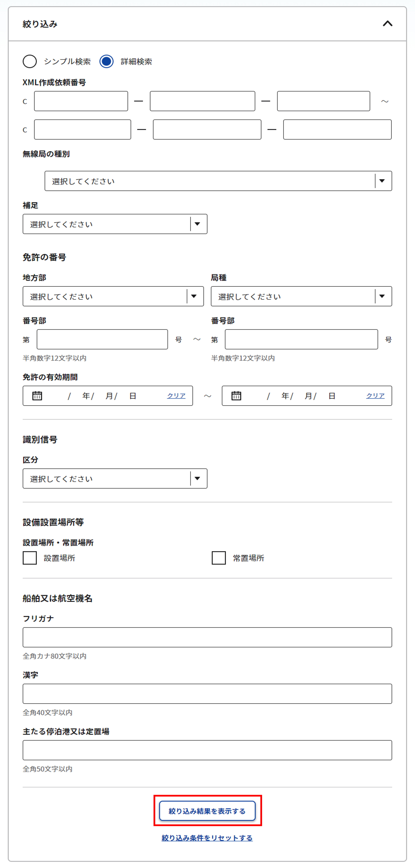The width and height of the screenshot is (415, 868).
Task: Select the シンプル検索 radio button
Action: pyautogui.click(x=30, y=61)
